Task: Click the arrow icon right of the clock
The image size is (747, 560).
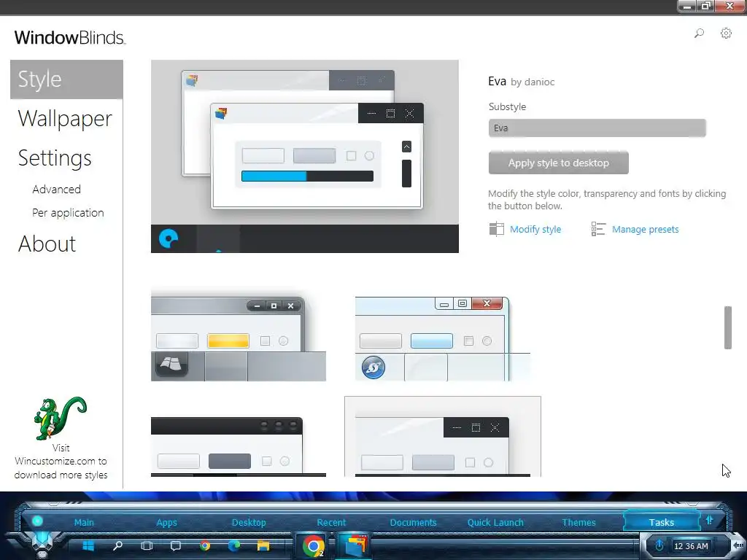Action: pyautogui.click(x=738, y=545)
